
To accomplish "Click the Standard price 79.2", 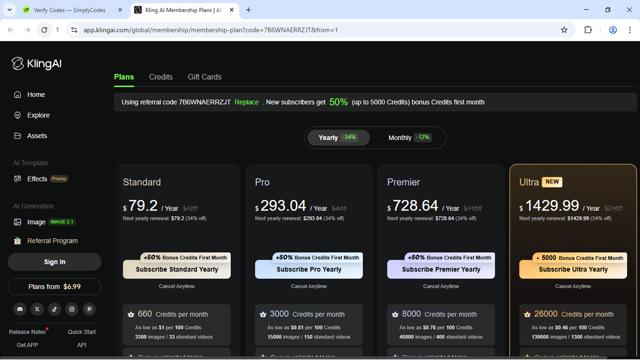I will (142, 206).
